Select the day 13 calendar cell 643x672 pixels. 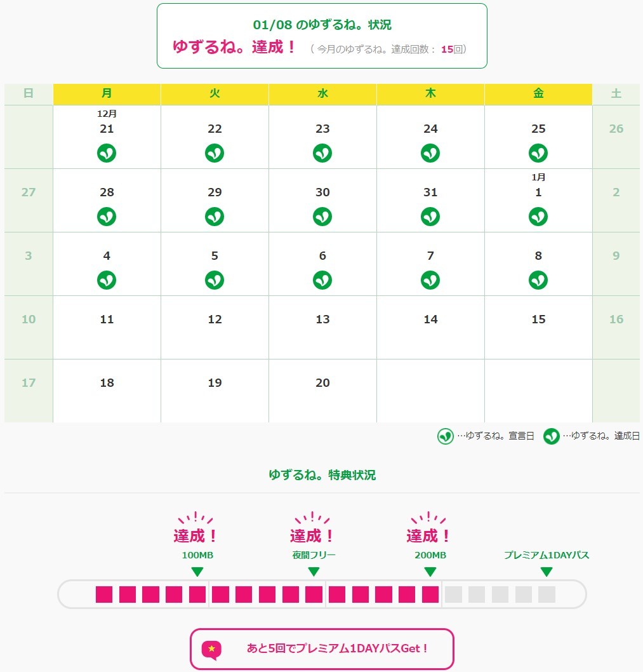pos(322,327)
